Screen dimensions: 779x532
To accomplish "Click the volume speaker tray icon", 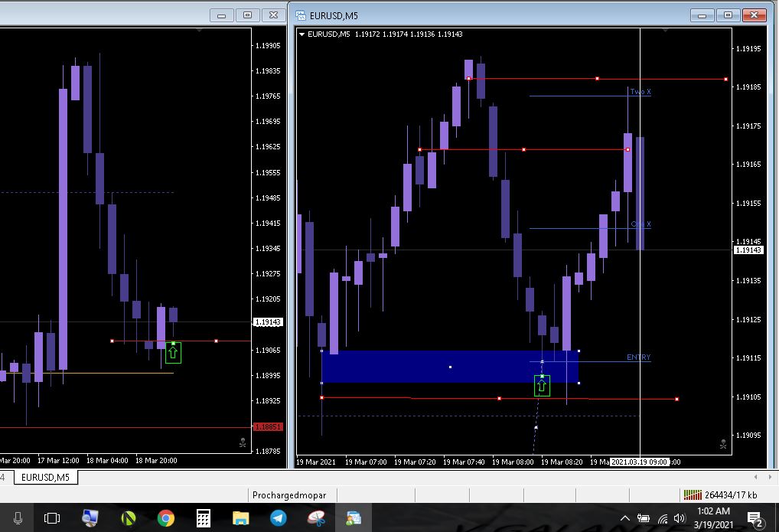I will [x=680, y=518].
